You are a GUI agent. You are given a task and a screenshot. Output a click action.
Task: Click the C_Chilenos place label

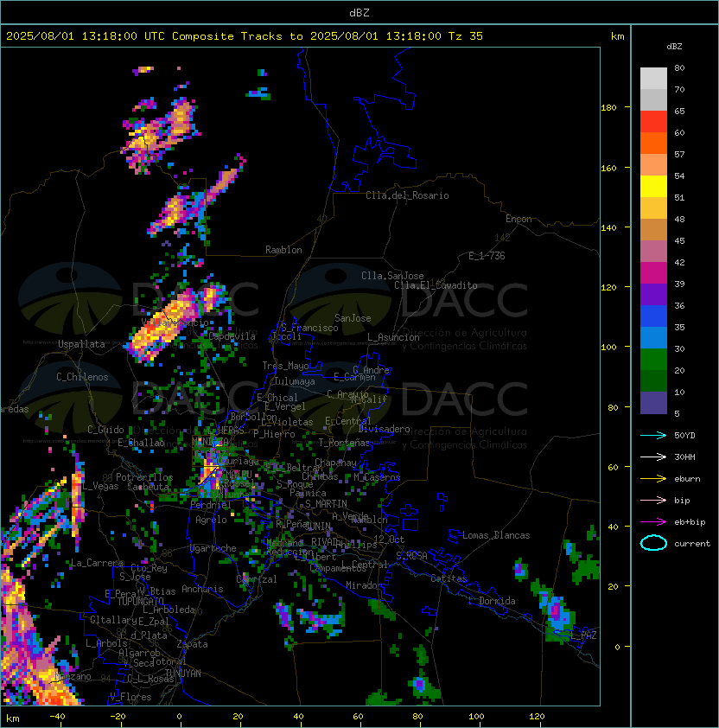pos(82,377)
